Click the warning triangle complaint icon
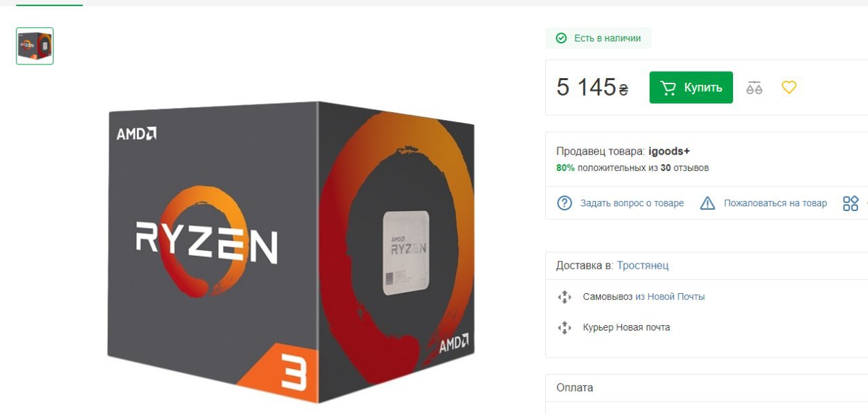The image size is (868, 414). 707,203
